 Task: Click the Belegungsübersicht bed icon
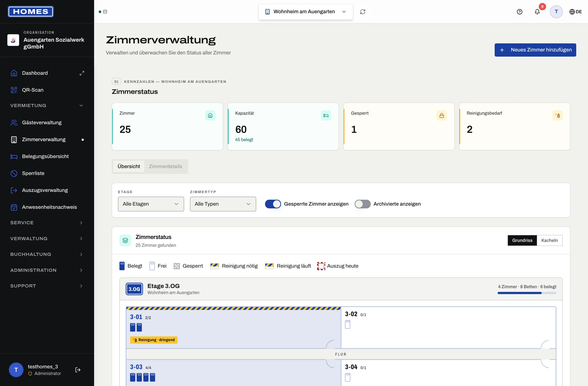(x=14, y=156)
